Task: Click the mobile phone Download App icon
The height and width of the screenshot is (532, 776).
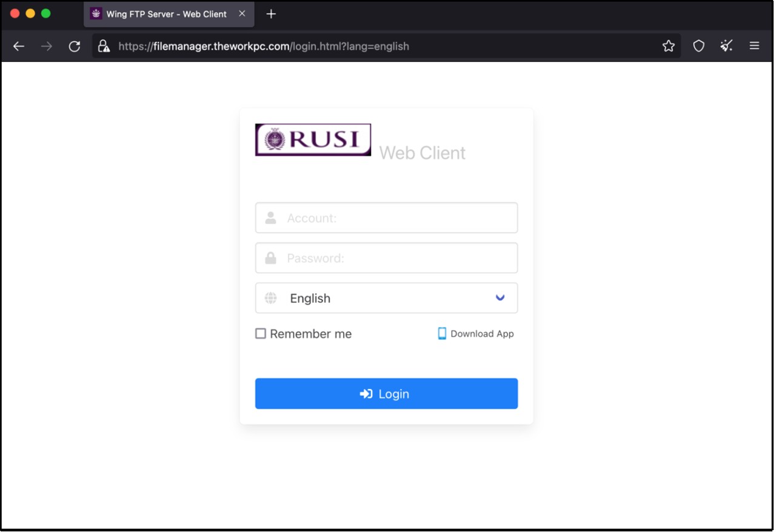Action: point(442,333)
